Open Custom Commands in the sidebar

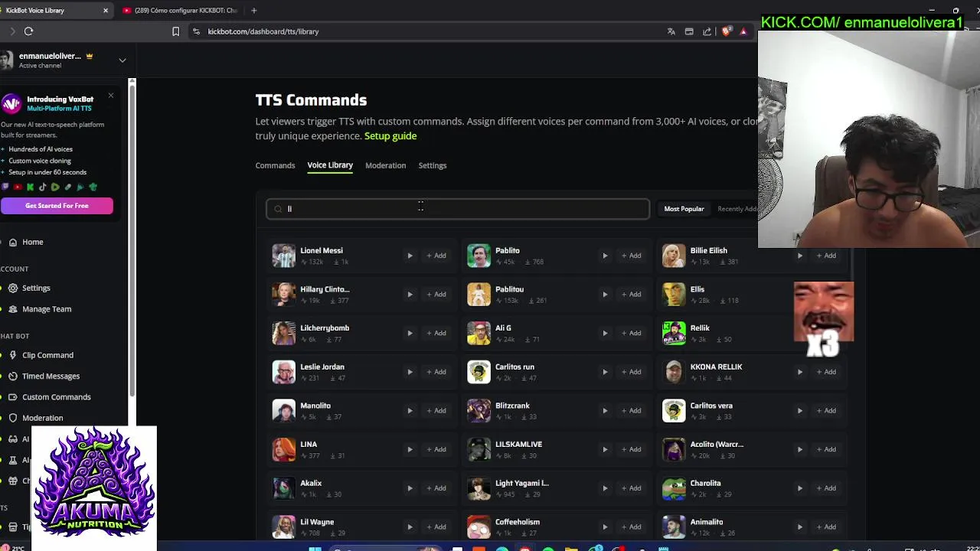tap(56, 397)
